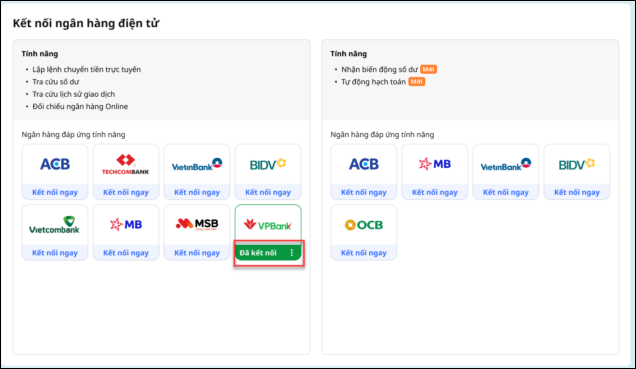
Task: Click 'Kết nối ngay' under OCB
Action: (x=364, y=253)
